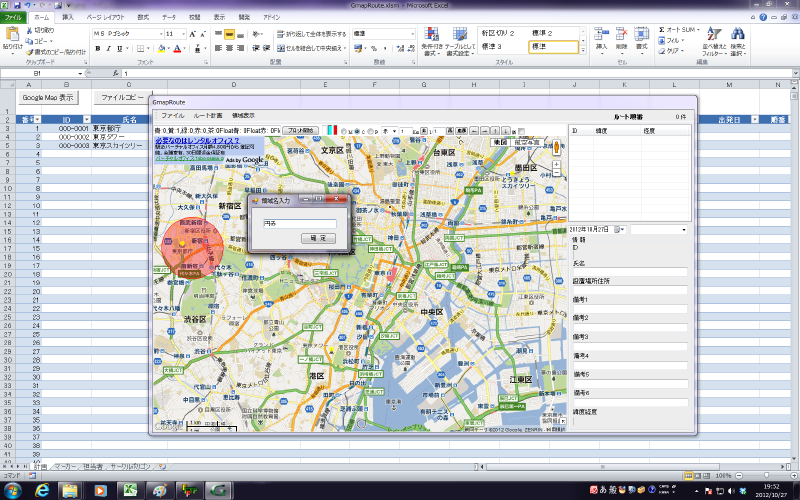
Task: Select the first radio button in GmapRoute toolbar
Action: pyautogui.click(x=346, y=130)
